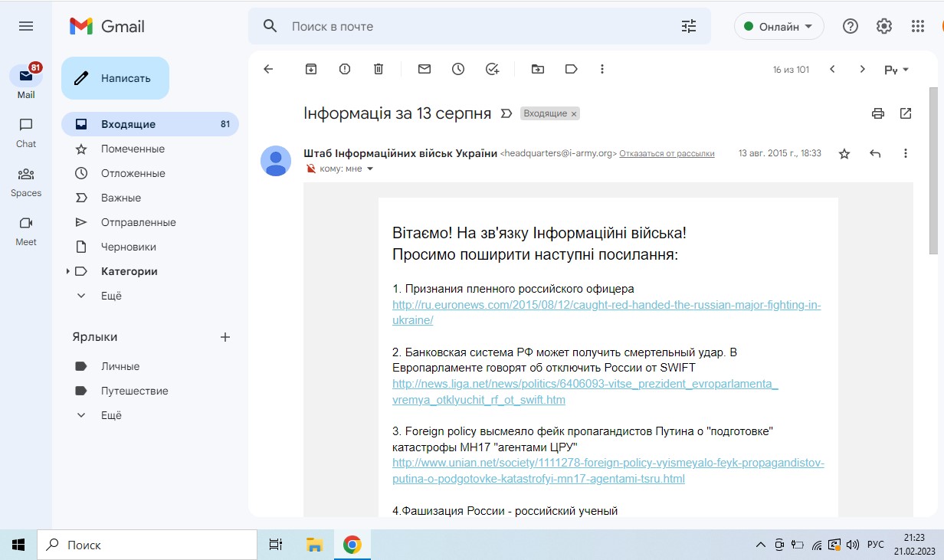Screen dimensions: 944x560
Task: Report this email as spam
Action: click(x=345, y=69)
